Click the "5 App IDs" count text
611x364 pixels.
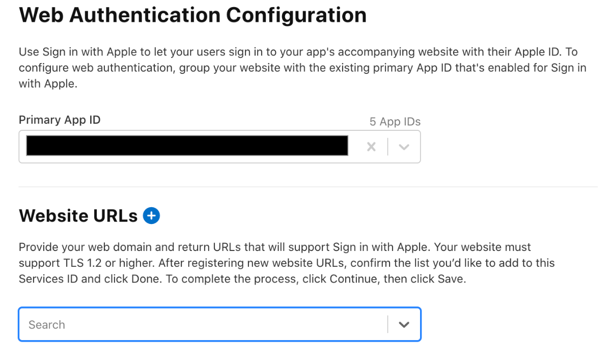coord(395,122)
